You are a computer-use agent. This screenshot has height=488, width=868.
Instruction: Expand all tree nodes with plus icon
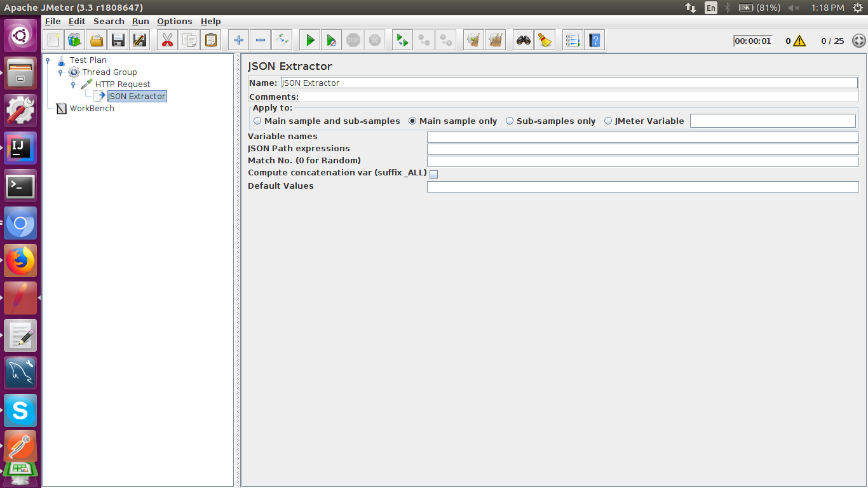[239, 41]
